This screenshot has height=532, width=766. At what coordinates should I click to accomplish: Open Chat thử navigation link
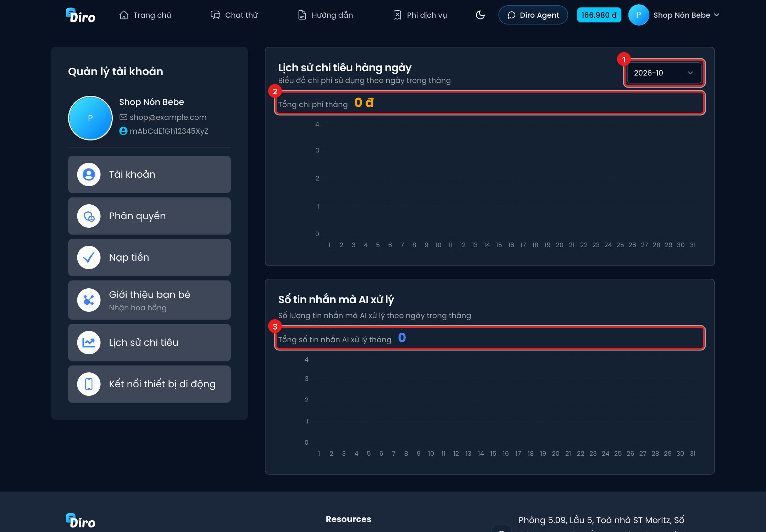(x=234, y=15)
